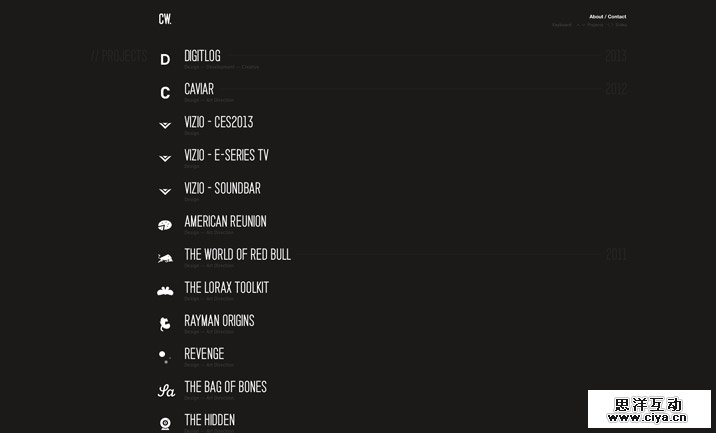Click the CW. logo at top

(165, 18)
